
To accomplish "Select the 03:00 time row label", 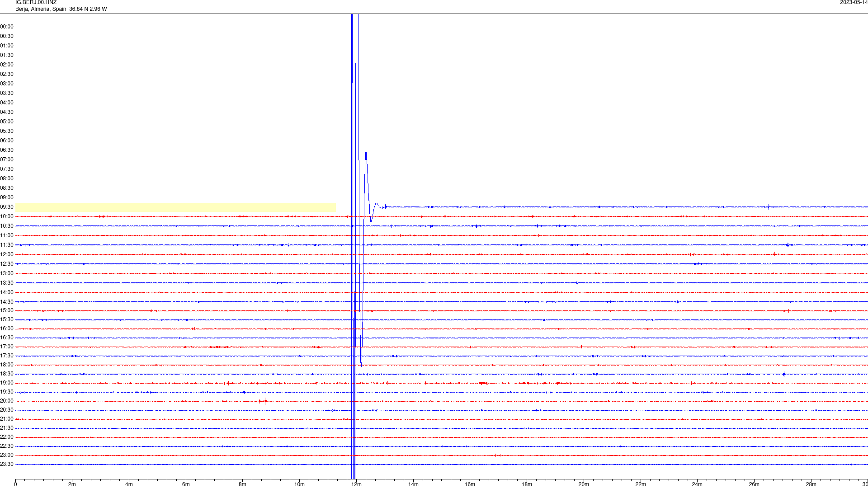I will click(7, 84).
